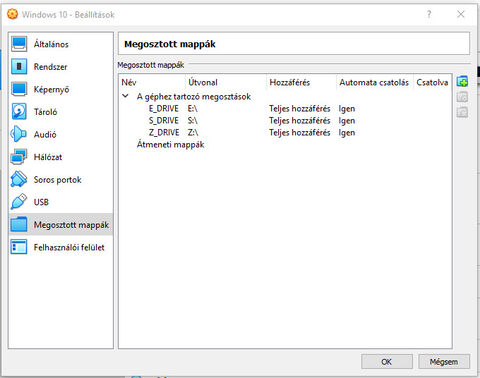Click the VirtualBox title bar icon
This screenshot has height=378, width=480.
pyautogui.click(x=12, y=14)
